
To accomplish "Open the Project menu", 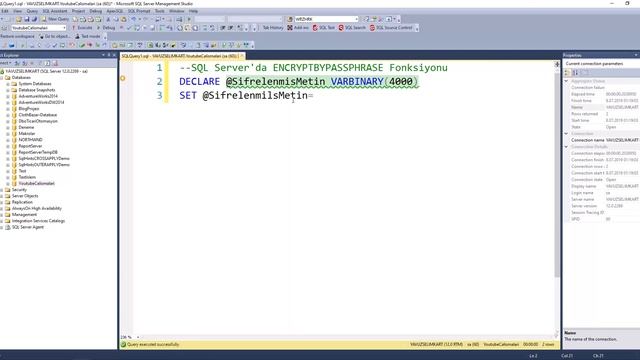I will click(x=78, y=11).
